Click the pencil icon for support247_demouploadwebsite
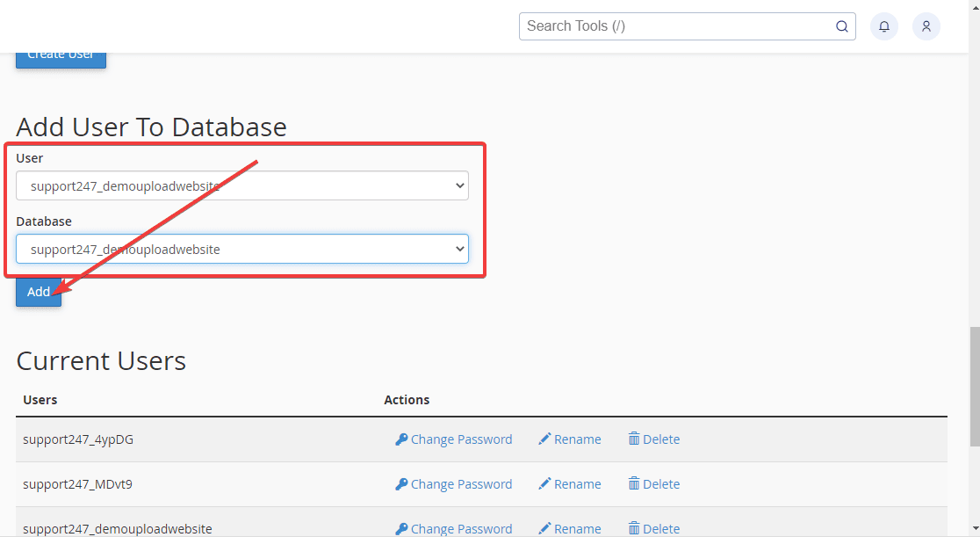 click(x=544, y=527)
